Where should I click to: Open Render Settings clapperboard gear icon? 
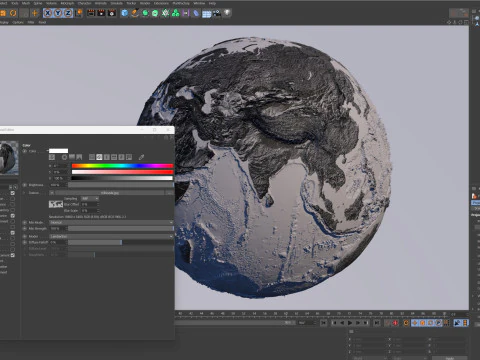coord(112,13)
